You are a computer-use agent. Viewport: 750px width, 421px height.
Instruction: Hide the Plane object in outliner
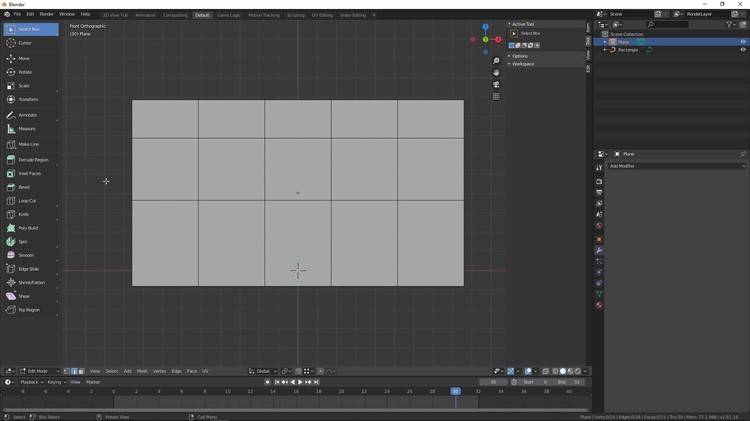click(742, 42)
